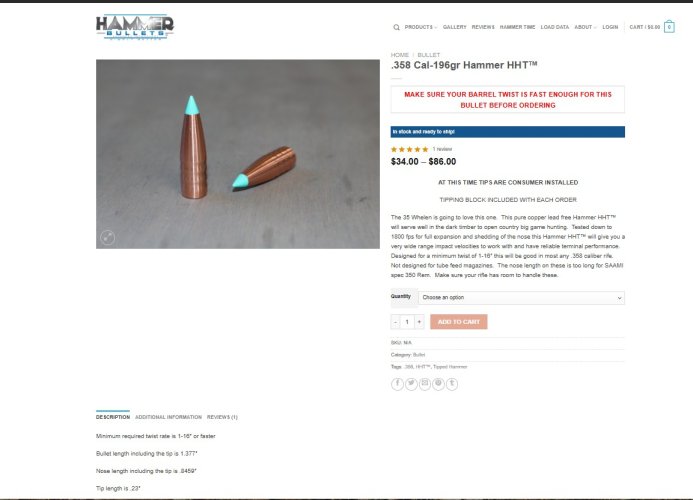The width and height of the screenshot is (693, 500).
Task: Share on Tumblr icon
Action: (x=452, y=384)
